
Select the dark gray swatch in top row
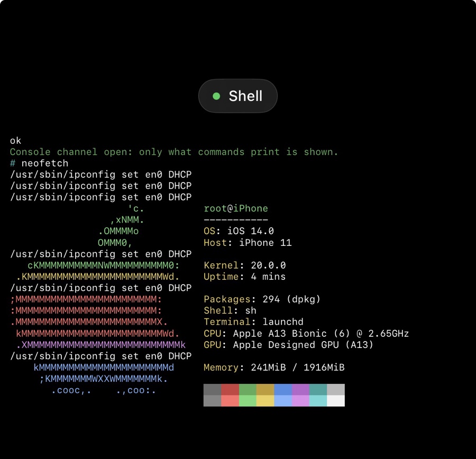(212, 390)
